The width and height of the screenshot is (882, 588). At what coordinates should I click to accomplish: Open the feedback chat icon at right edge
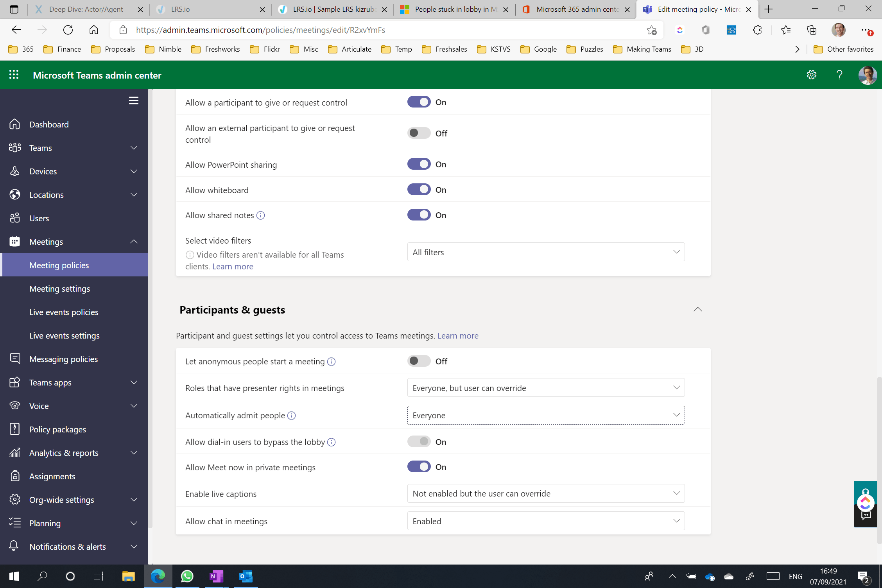(x=866, y=515)
